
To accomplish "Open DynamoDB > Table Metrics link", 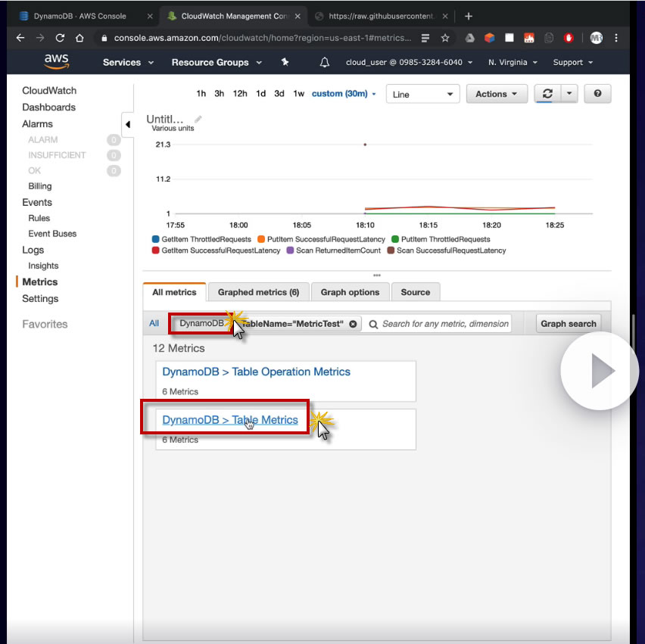I will 230,420.
